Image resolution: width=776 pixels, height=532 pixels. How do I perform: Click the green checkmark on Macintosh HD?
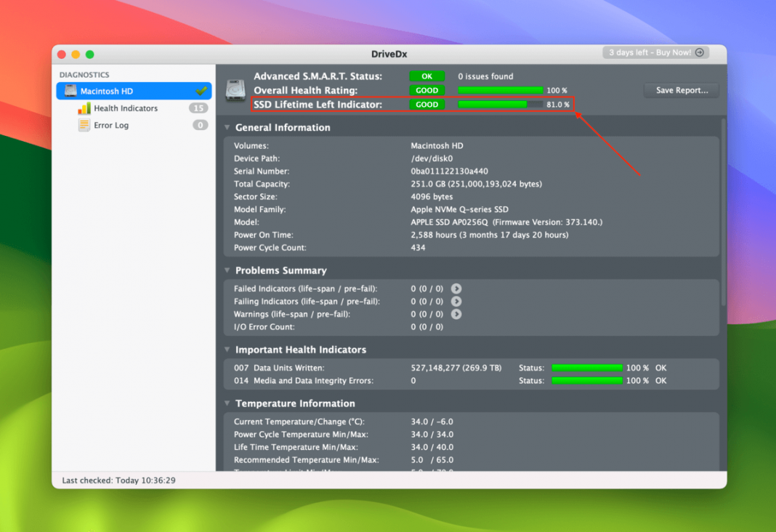[x=201, y=91]
